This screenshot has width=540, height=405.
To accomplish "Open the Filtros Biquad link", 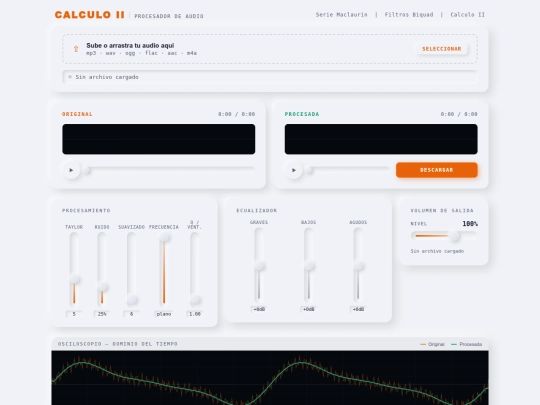I will click(409, 15).
